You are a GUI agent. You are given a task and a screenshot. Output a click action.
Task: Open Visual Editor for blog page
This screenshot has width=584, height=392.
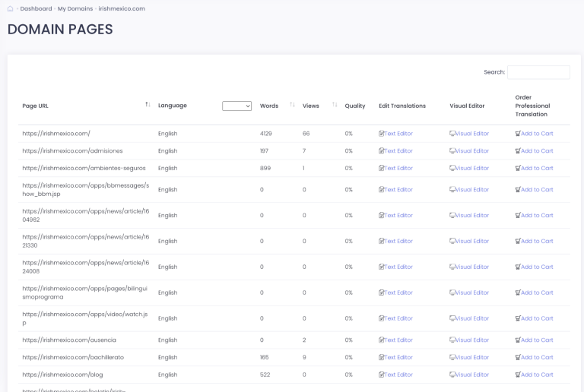469,375
